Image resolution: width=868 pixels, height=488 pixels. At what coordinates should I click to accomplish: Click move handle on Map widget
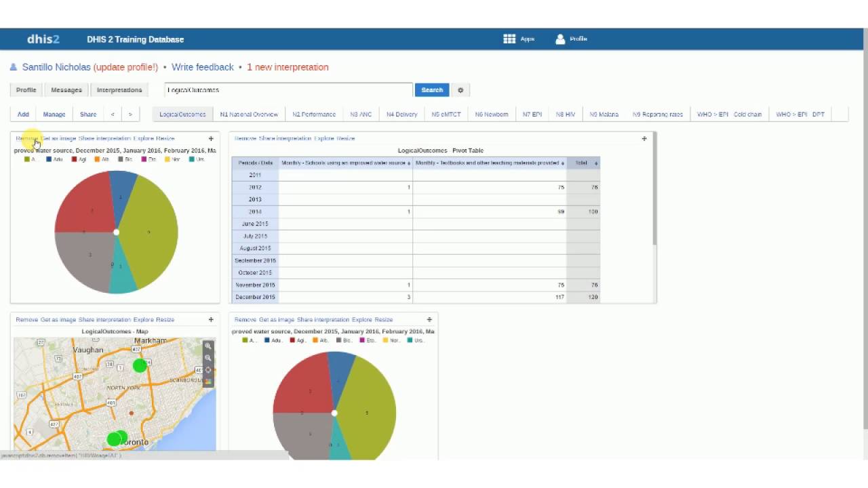(x=211, y=319)
